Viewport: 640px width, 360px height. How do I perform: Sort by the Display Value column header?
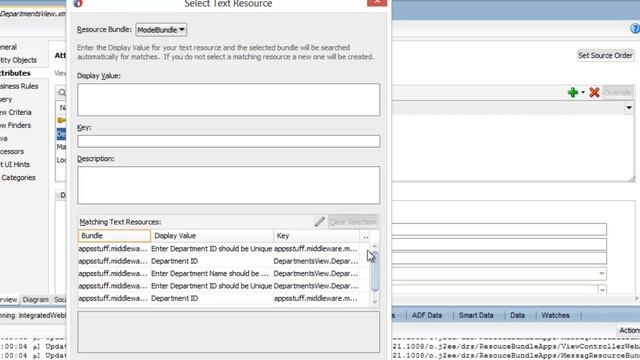212,236
